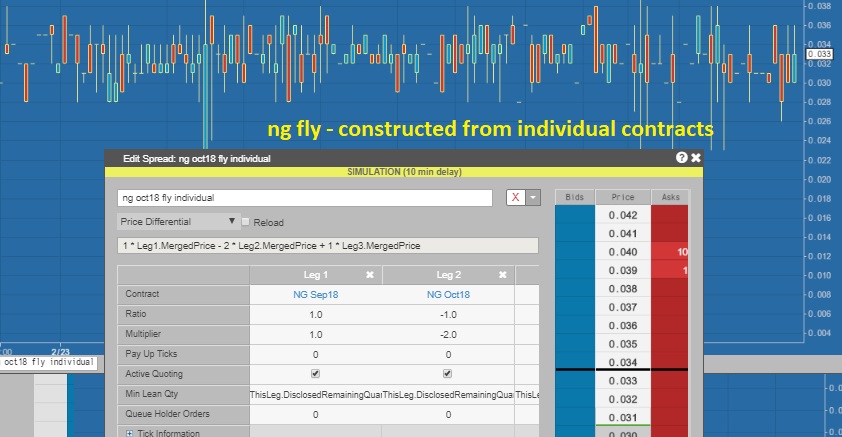Screen dimensions: 842x437
Task: Open Price Differential dropdown
Action: coord(178,221)
